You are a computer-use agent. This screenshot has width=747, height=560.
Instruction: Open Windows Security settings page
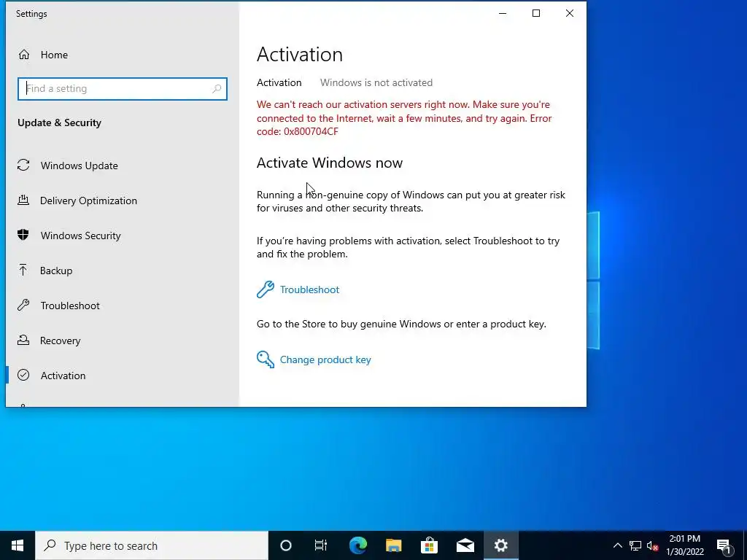point(122,236)
